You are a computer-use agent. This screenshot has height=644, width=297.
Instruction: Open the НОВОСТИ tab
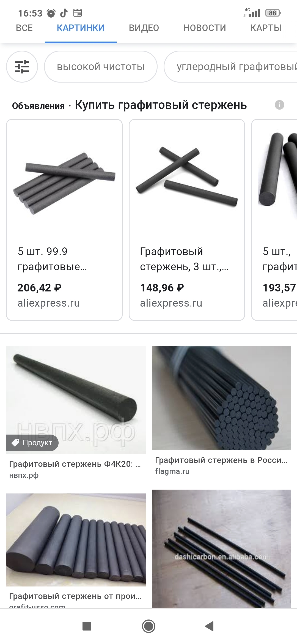point(205,28)
